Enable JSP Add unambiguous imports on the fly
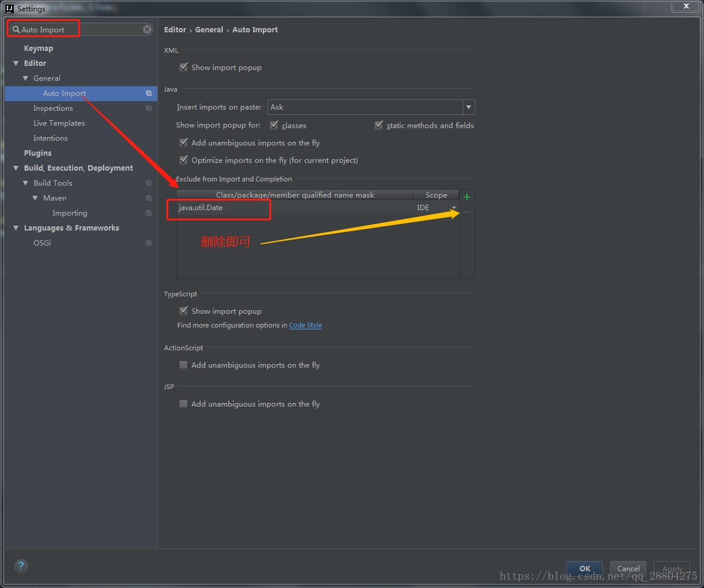Image resolution: width=704 pixels, height=588 pixels. (184, 404)
